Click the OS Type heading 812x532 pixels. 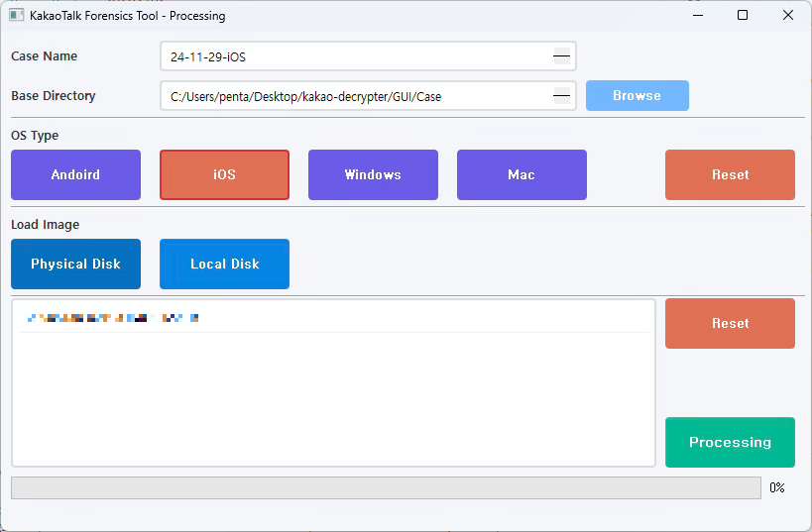pyautogui.click(x=35, y=136)
